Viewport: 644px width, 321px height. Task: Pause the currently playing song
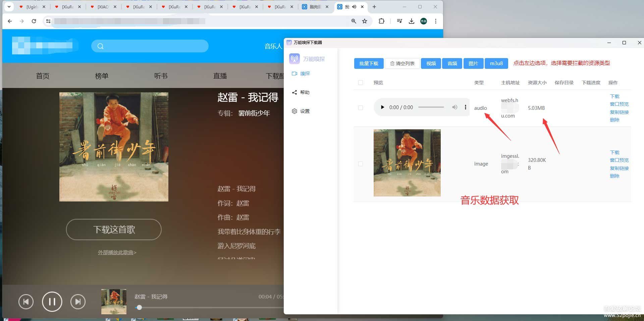click(x=52, y=302)
